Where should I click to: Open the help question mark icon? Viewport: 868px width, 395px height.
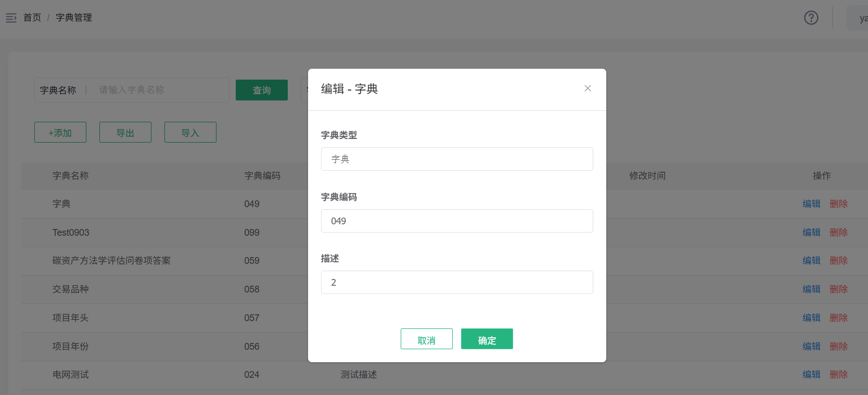pos(811,18)
